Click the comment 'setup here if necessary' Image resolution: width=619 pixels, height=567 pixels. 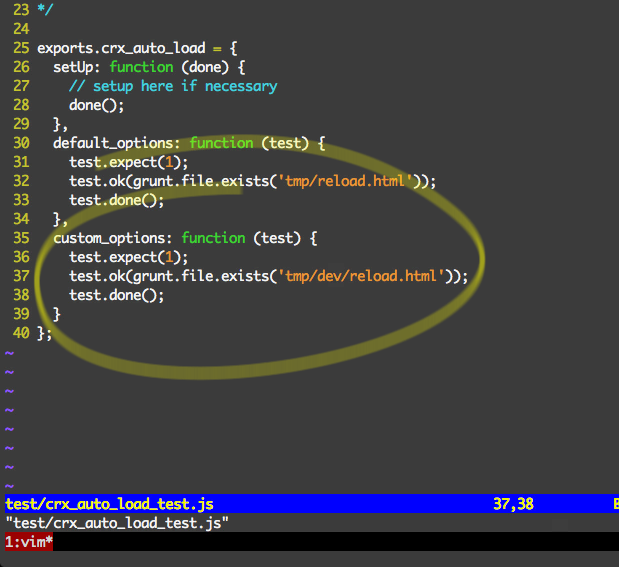173,86
